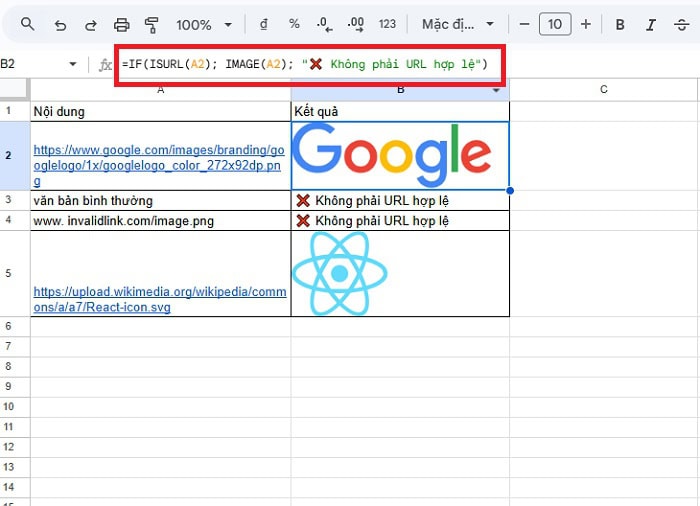Format as currency with đ icon
Viewport: 700px width, 506px height.
click(263, 24)
